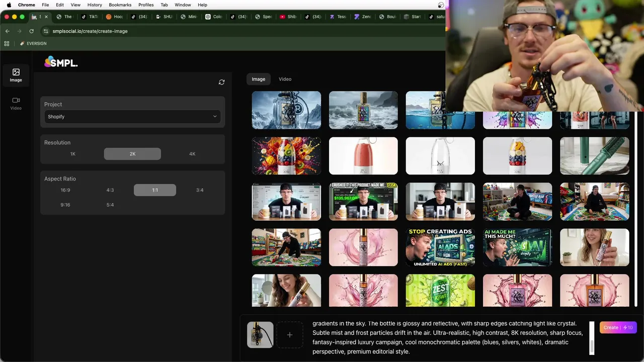Open the empty clear blender thumbnail
The width and height of the screenshot is (644, 362).
pyautogui.click(x=440, y=156)
